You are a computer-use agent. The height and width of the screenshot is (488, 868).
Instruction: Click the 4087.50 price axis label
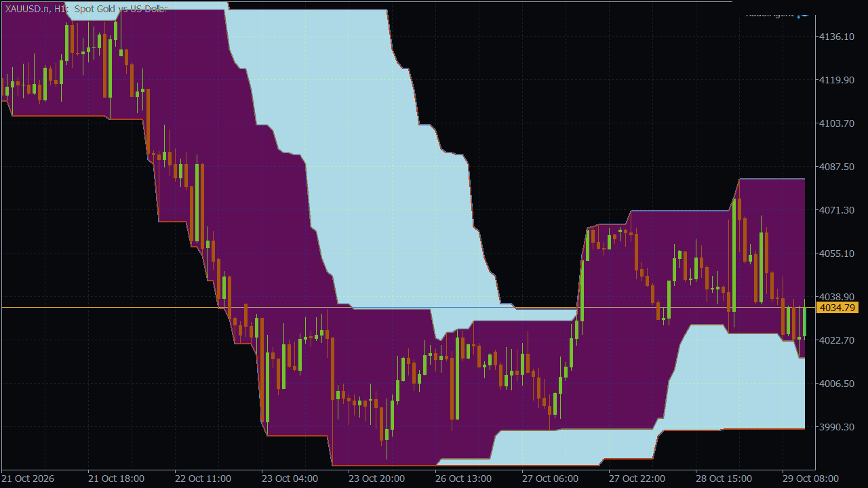pyautogui.click(x=837, y=167)
